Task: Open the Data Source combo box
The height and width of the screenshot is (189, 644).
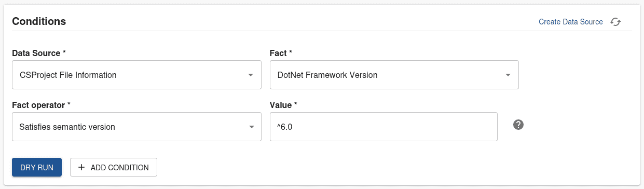Action: tap(136, 75)
